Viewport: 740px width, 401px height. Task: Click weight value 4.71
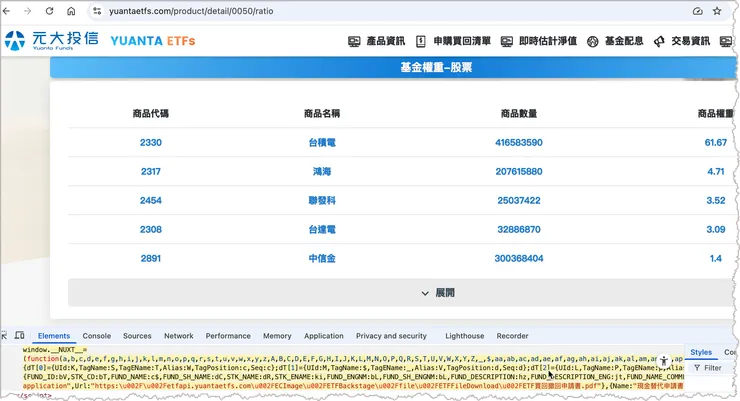715,172
